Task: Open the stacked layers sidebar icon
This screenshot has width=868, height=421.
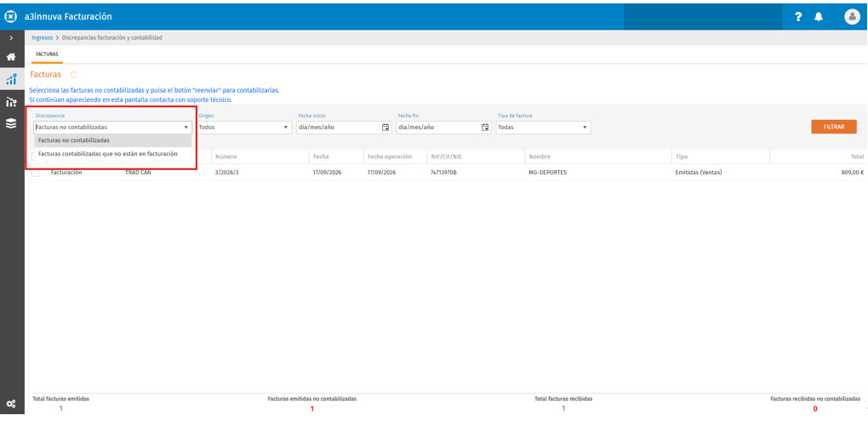Action: click(x=11, y=124)
